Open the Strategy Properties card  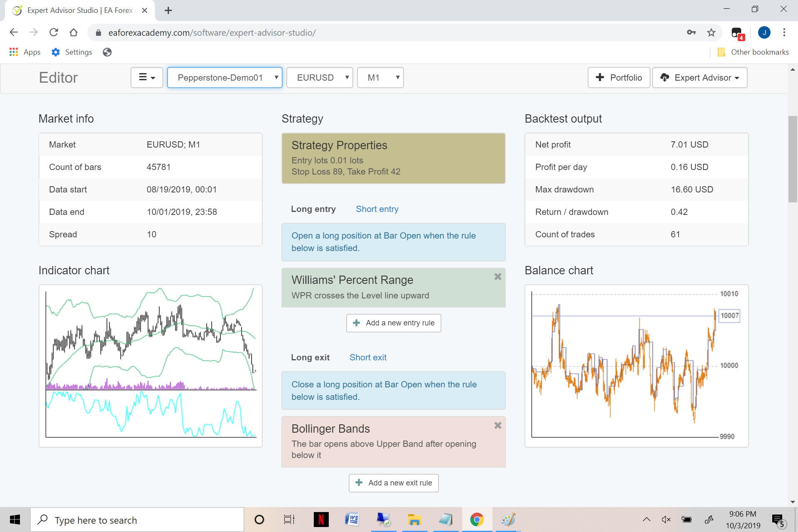point(393,158)
